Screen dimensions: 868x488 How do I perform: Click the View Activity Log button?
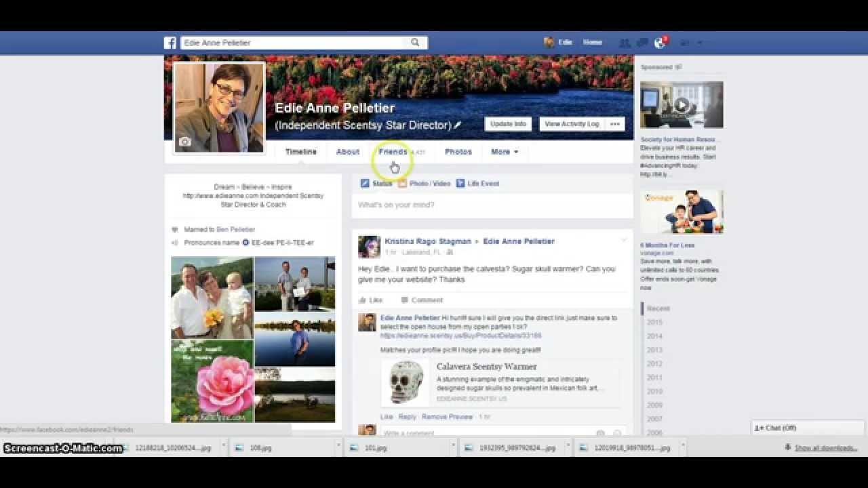(572, 124)
